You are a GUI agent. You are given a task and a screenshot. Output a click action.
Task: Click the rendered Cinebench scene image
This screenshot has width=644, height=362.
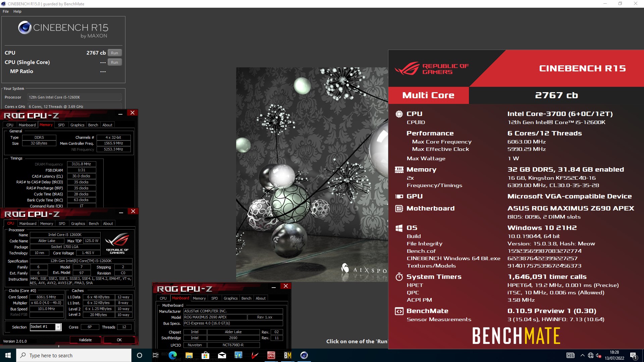tap(312, 174)
